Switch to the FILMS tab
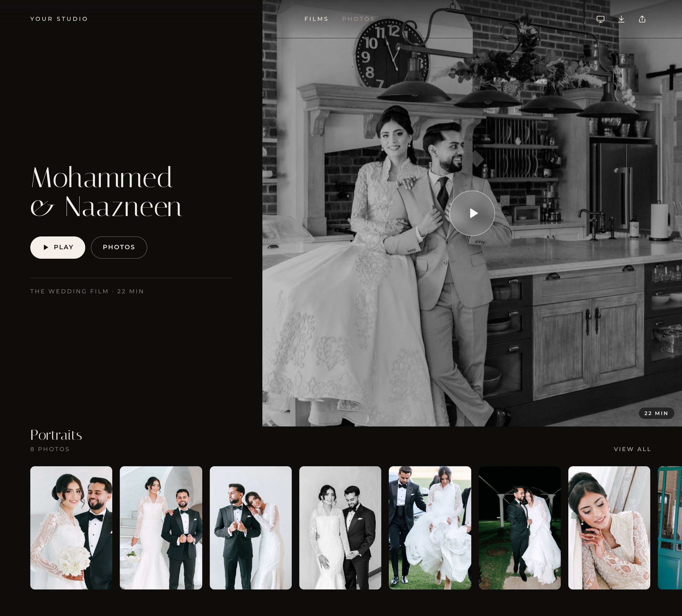This screenshot has width=682, height=616. pyautogui.click(x=316, y=19)
